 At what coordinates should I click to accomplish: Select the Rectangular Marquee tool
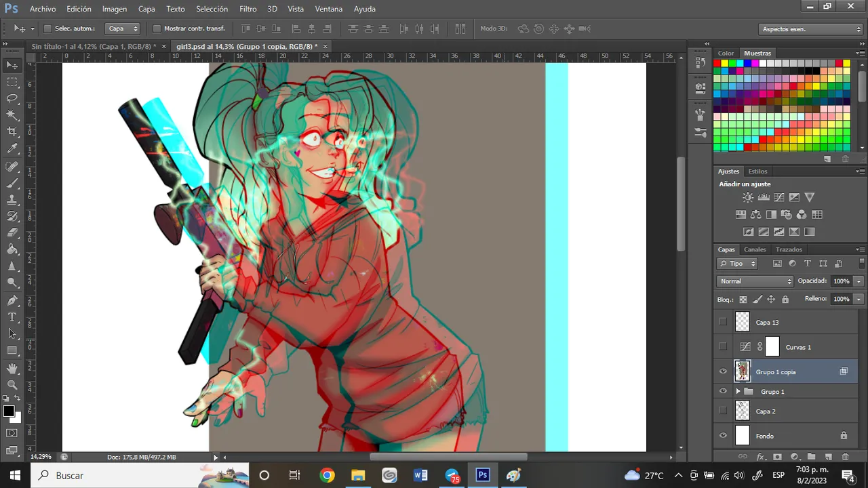coord(12,82)
